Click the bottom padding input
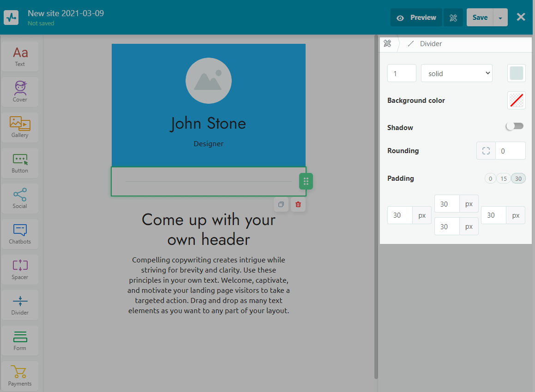The image size is (535, 392). tap(447, 227)
